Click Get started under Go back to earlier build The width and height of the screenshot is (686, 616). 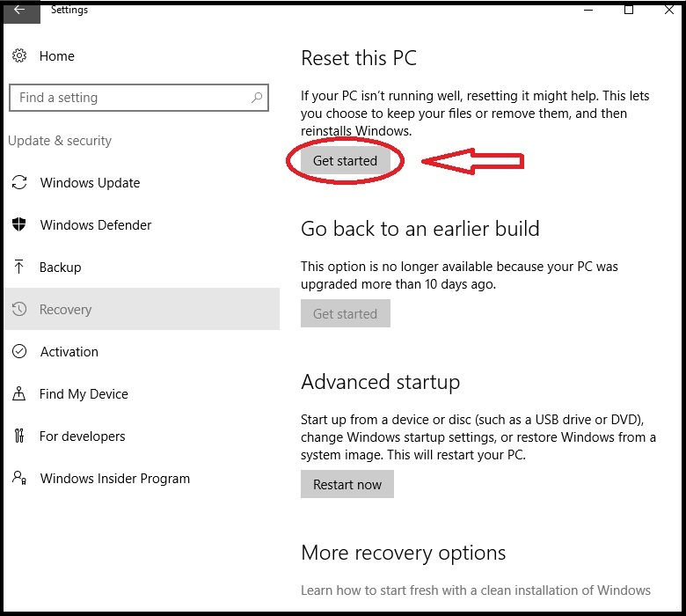[345, 314]
